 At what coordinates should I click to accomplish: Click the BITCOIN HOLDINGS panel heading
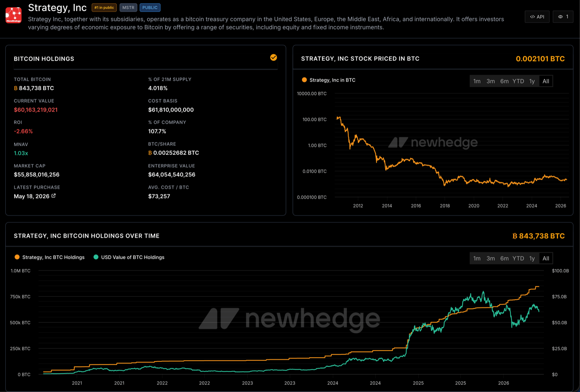pos(44,59)
